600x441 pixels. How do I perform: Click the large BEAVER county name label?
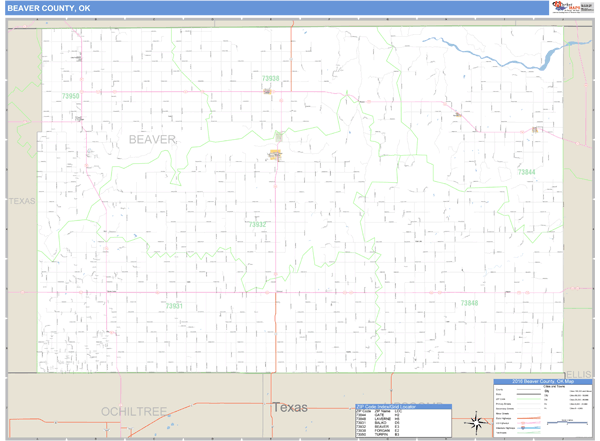pyautogui.click(x=152, y=139)
